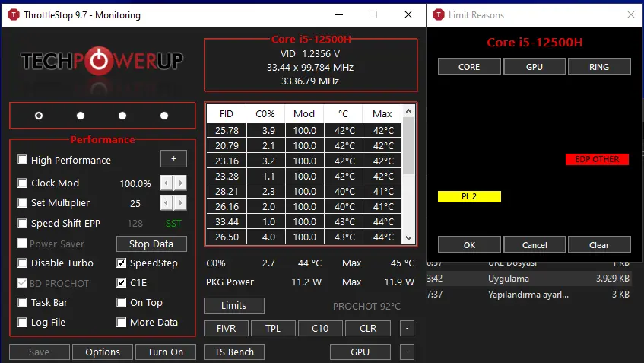Click the C0% column header

265,114
